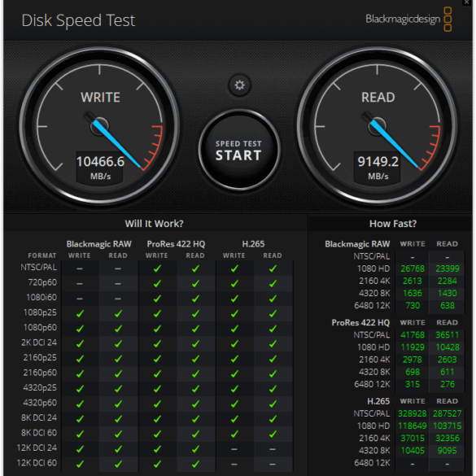Image resolution: width=476 pixels, height=476 pixels.
Task: Click the ProRes 2160 4K write value 2978
Action: tap(413, 360)
